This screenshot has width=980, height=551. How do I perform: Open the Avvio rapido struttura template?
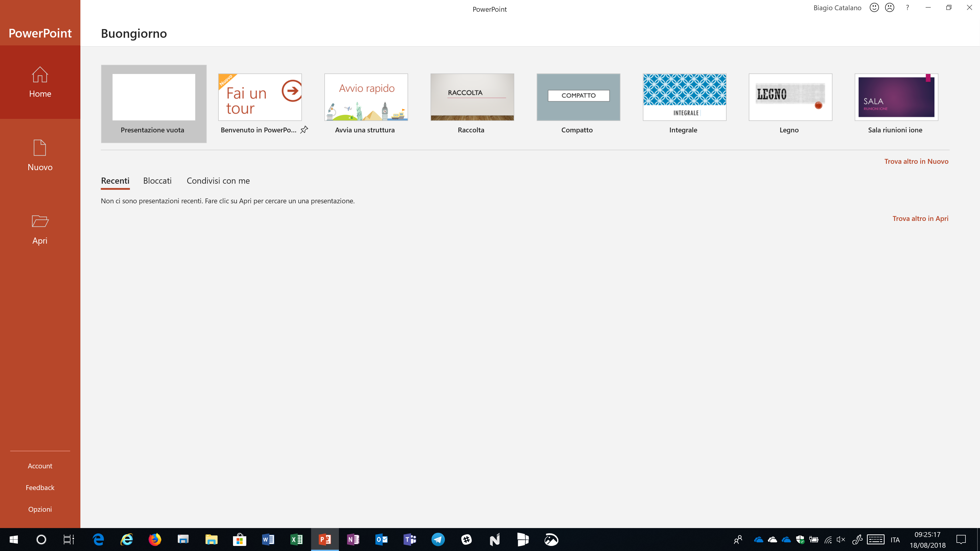(x=366, y=97)
